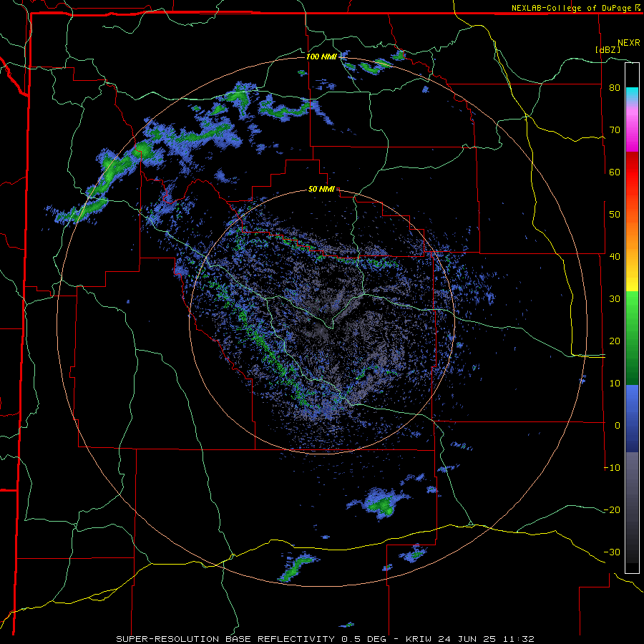Click the 60 value on the dBZ scale
644x644 pixels.
615,172
